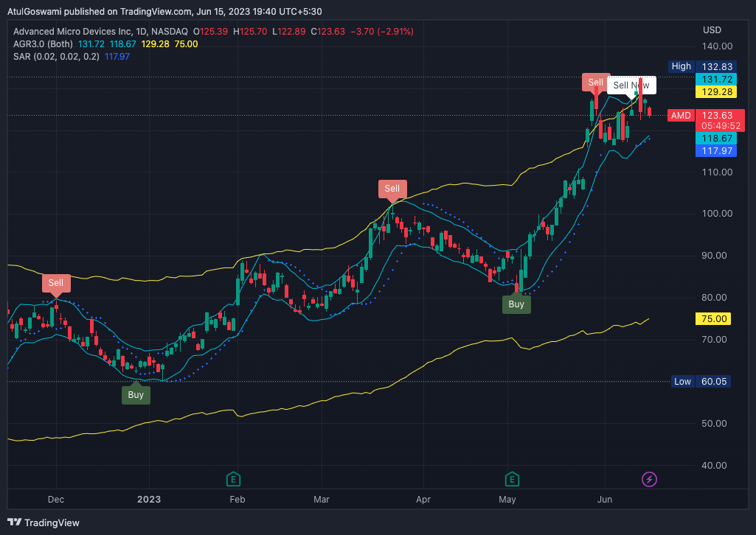The width and height of the screenshot is (756, 535).
Task: Click the 131.72 cyan axis value
Action: click(716, 80)
